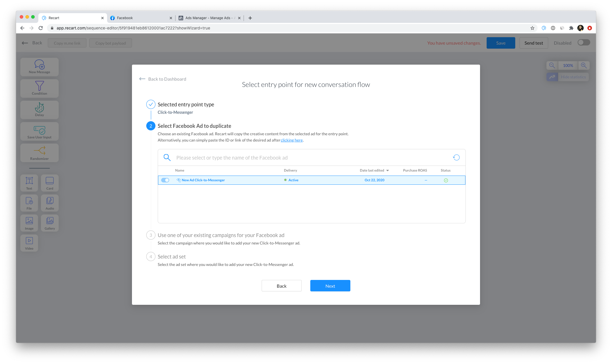This screenshot has width=612, height=364.
Task: Bookmark this page with the star
Action: point(532,28)
